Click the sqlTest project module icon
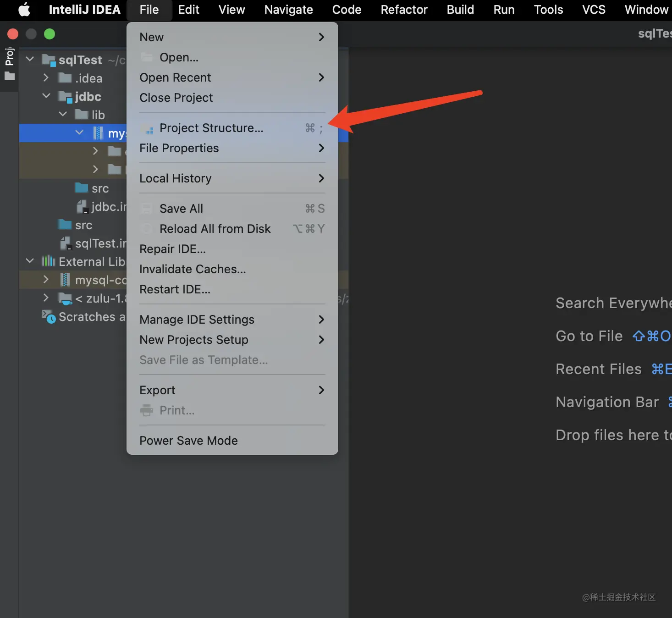Viewport: 672px width, 618px height. 49,60
